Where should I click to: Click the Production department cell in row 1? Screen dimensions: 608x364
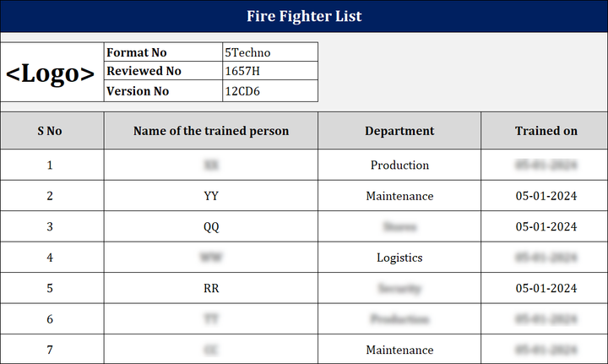pos(399,166)
